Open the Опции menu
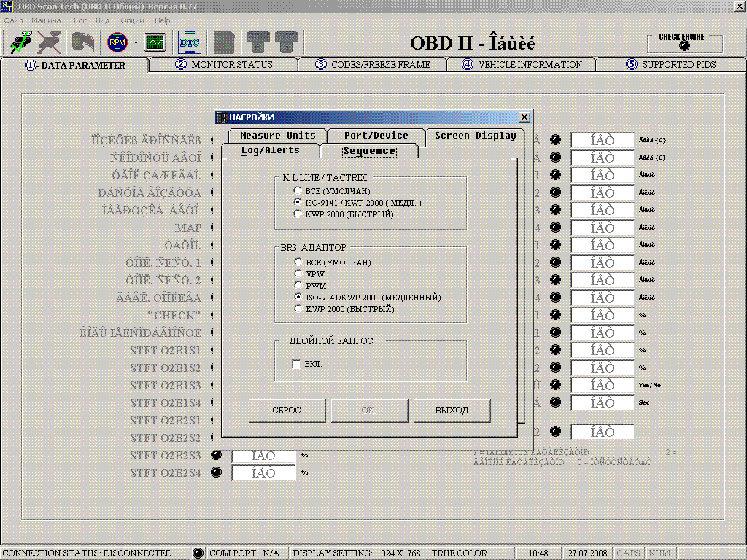This screenshot has height=560, width=747. coord(132,20)
